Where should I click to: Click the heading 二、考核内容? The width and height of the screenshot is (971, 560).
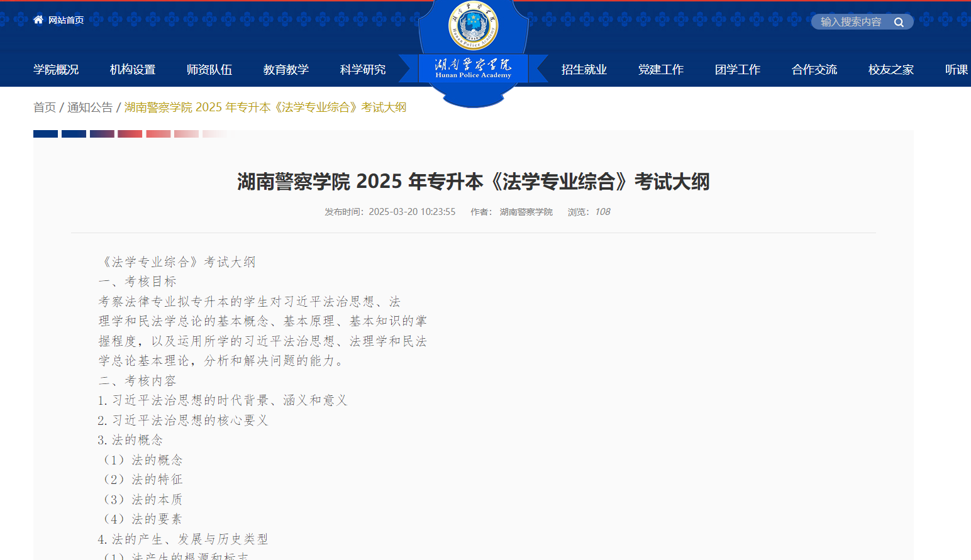coord(138,381)
